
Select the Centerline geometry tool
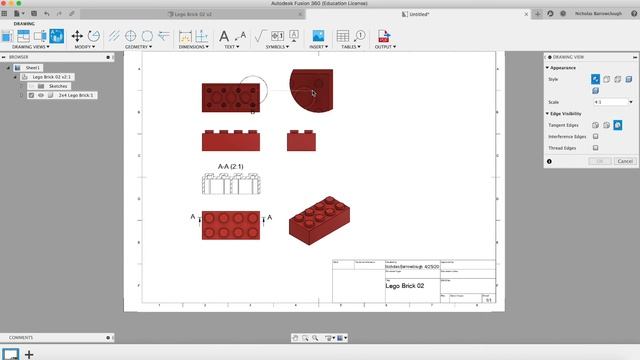[x=114, y=36]
